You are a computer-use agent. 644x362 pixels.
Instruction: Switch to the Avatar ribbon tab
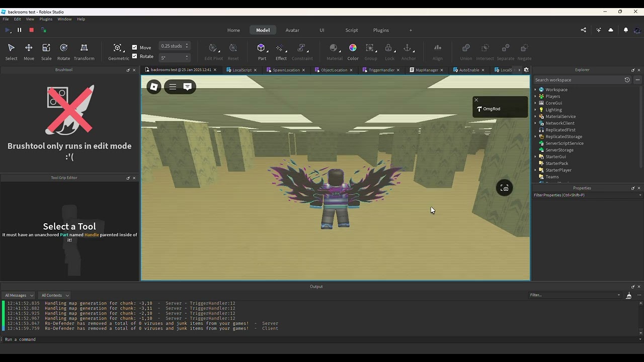[x=292, y=30]
